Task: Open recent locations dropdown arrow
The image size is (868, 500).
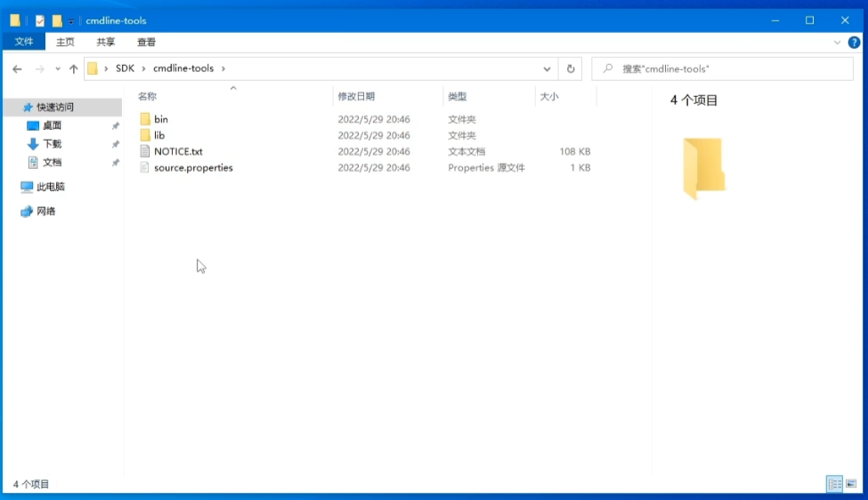Action: point(58,69)
